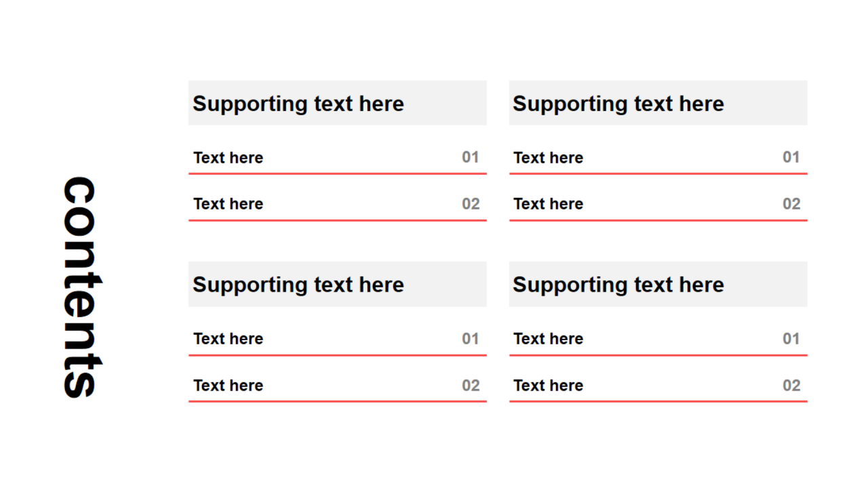868x488 pixels.
Task: Click second "Text here" item in upper-right block
Action: [x=548, y=204]
